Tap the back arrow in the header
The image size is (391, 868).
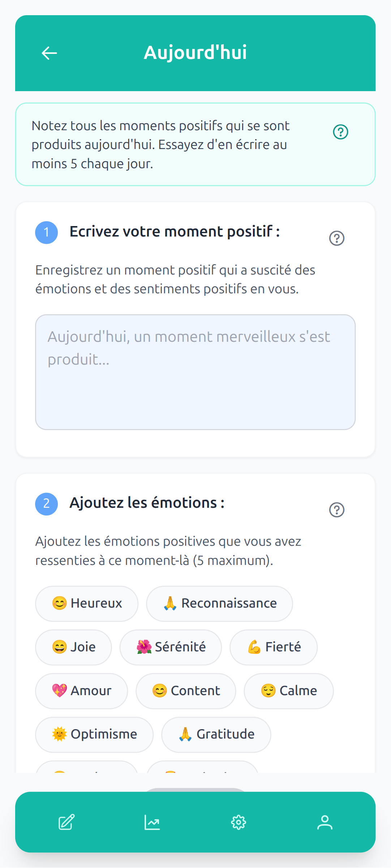click(50, 53)
